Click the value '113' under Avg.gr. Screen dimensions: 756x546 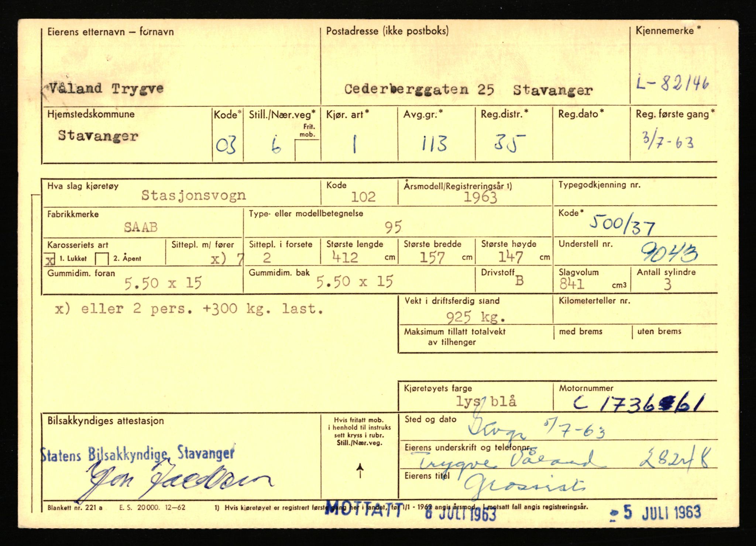click(435, 144)
